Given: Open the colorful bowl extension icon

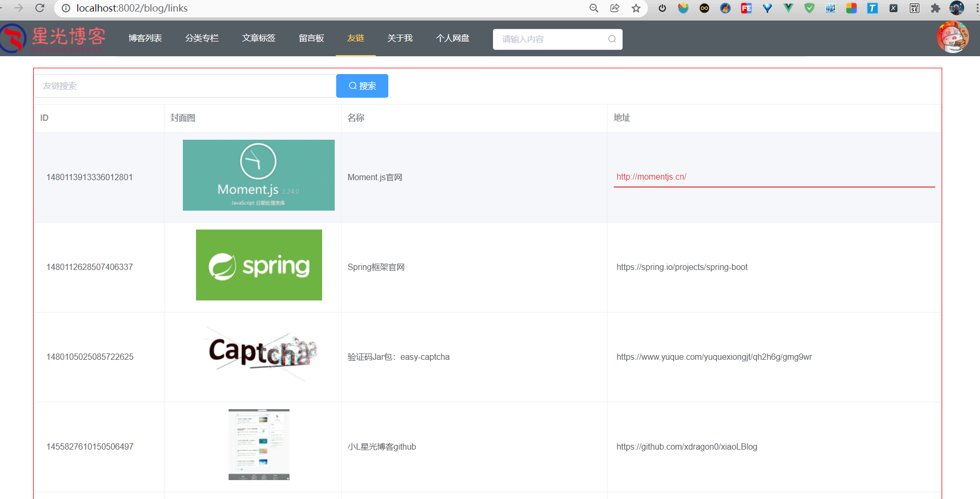Looking at the screenshot, I should [683, 8].
